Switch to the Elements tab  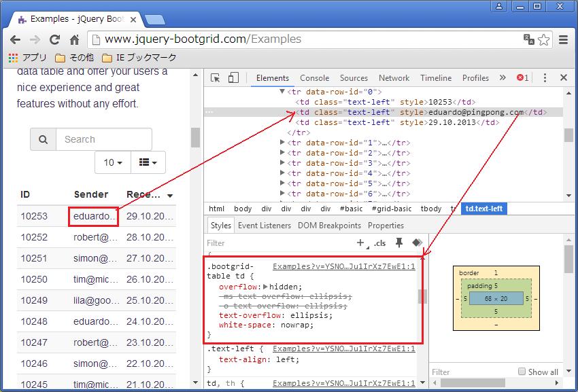(273, 77)
